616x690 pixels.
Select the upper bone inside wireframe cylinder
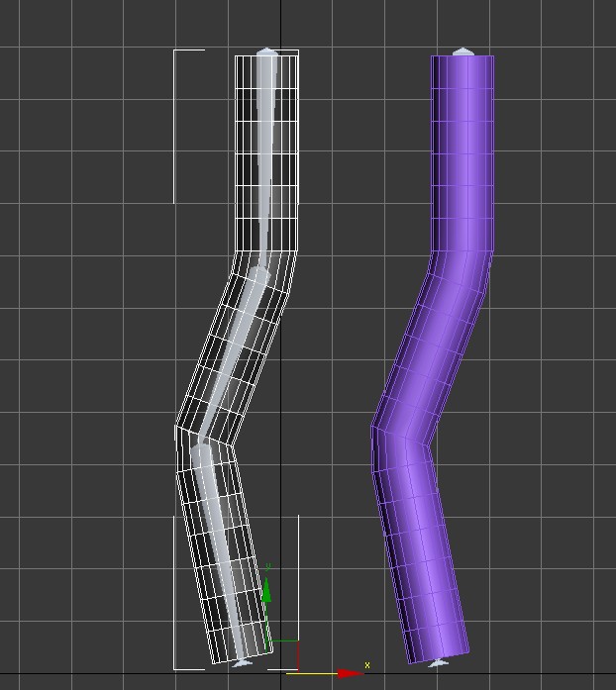click(265, 158)
